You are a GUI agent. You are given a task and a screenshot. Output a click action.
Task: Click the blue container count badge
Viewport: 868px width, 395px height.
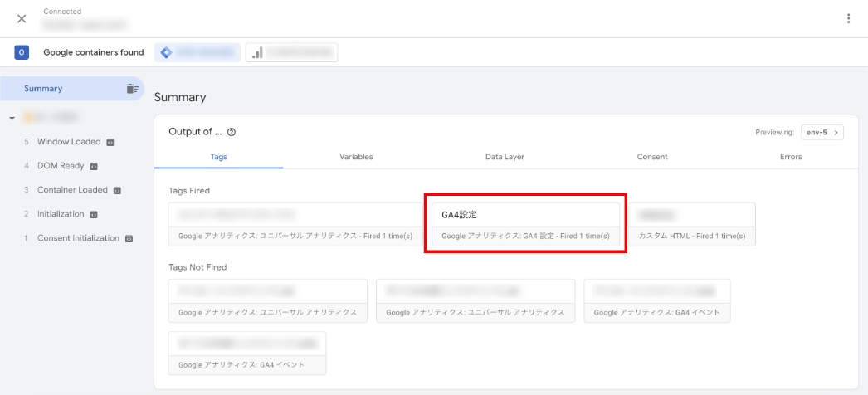(22, 52)
